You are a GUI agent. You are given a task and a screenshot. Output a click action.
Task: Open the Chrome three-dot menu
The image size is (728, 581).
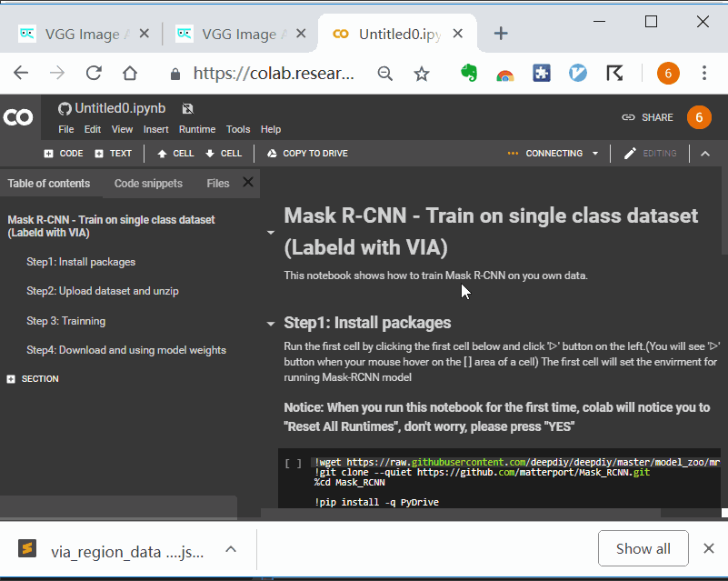pyautogui.click(x=704, y=73)
